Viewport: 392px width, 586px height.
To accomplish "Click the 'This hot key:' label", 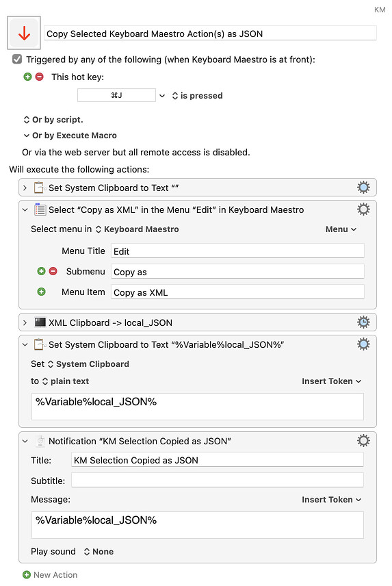I will pos(78,77).
